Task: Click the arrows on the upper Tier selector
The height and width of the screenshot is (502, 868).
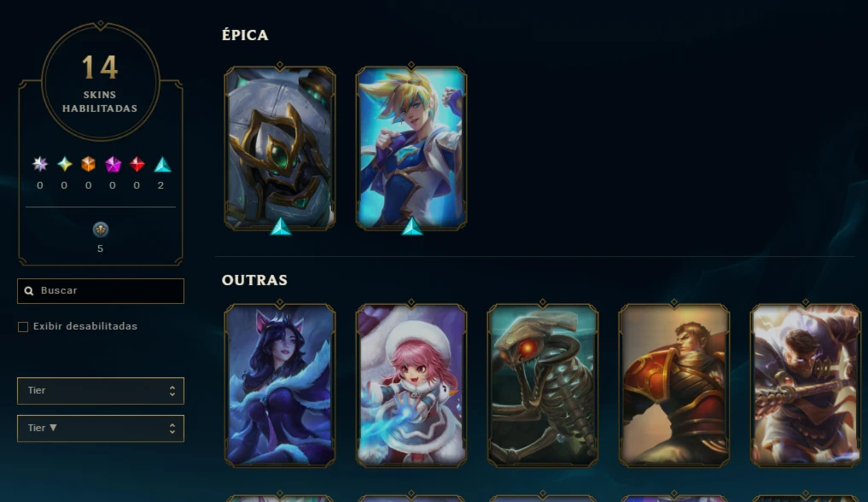Action: point(172,391)
